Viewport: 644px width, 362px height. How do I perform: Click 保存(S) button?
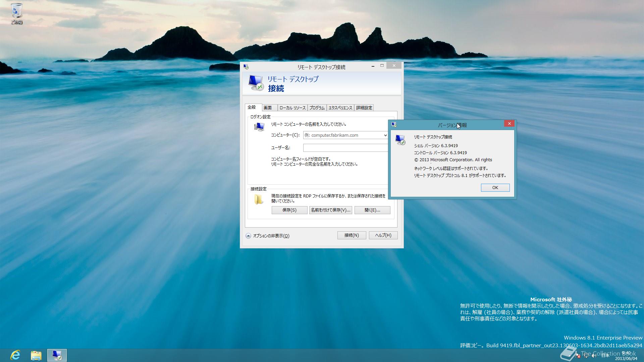pyautogui.click(x=289, y=210)
